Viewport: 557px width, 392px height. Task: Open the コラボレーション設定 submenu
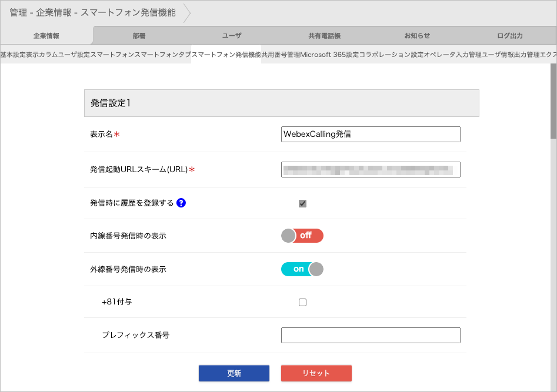click(391, 54)
